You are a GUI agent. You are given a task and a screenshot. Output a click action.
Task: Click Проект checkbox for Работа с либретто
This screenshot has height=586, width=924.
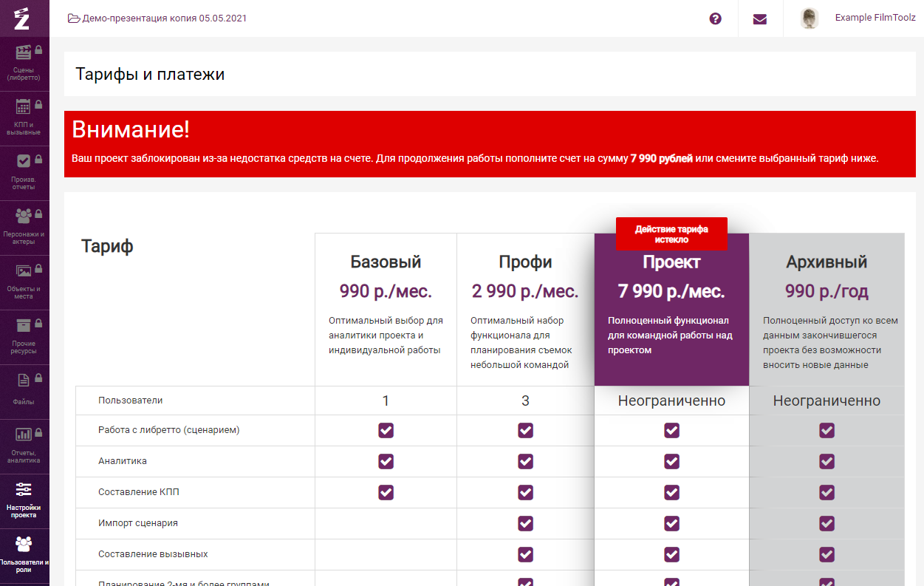pos(671,430)
